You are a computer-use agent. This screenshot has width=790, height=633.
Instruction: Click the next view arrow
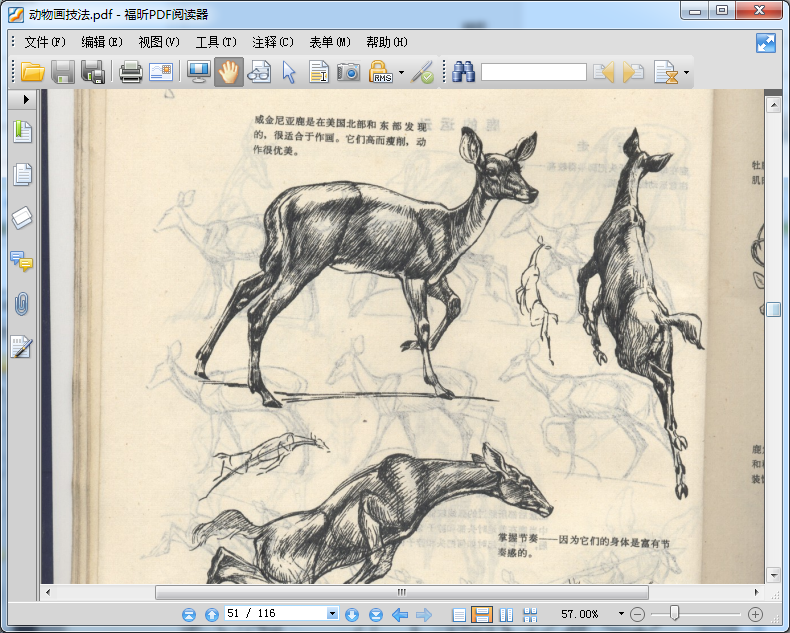coord(424,614)
